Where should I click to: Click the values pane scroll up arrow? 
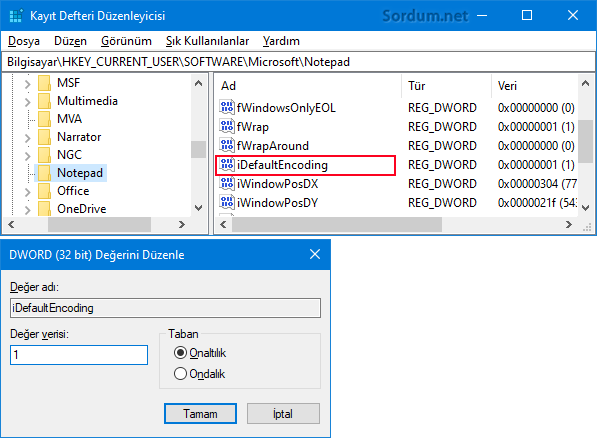coord(586,83)
